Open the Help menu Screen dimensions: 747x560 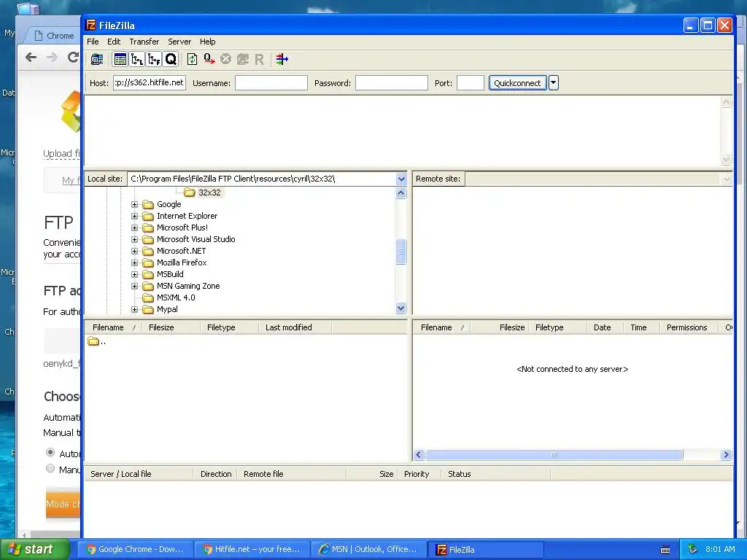(207, 42)
